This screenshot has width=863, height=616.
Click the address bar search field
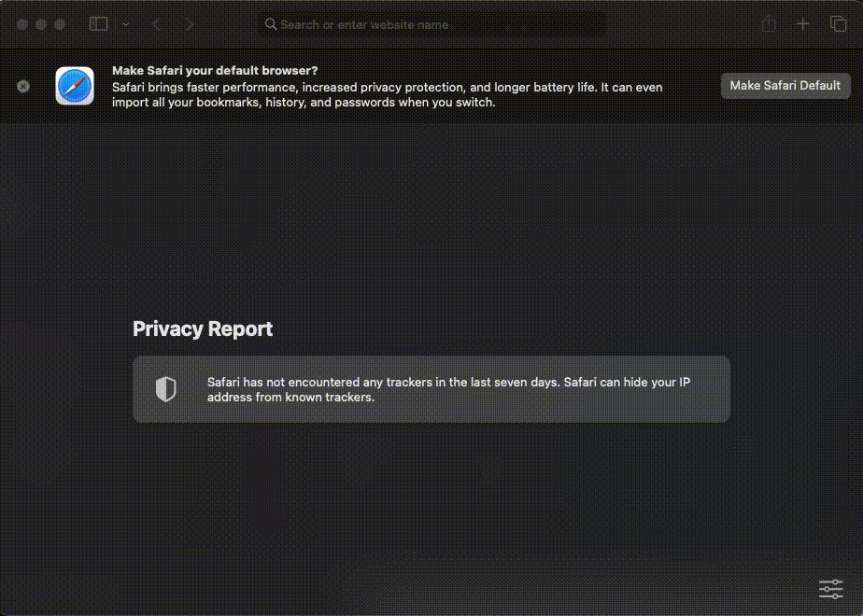point(430,24)
